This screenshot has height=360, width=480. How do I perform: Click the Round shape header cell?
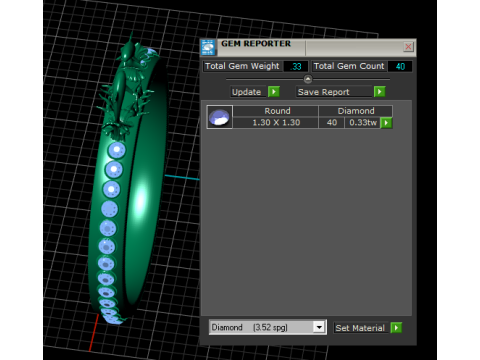pos(275,111)
